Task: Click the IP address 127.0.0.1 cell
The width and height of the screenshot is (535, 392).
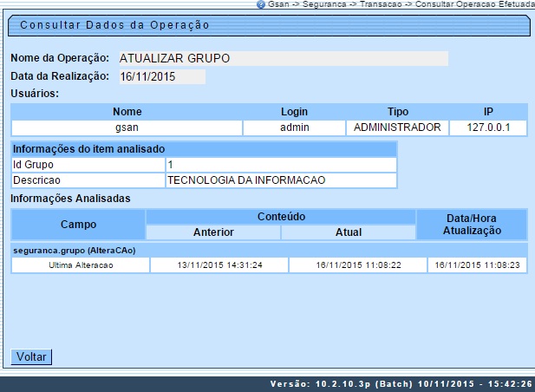Action: click(488, 127)
